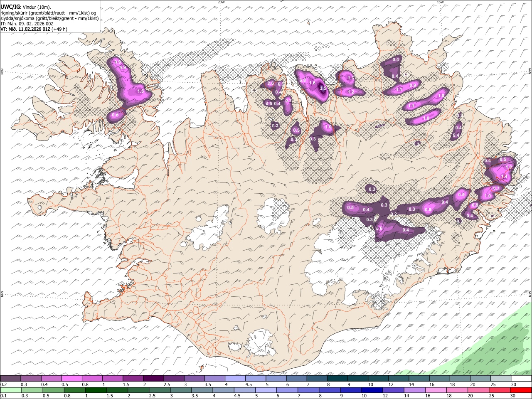The height and width of the screenshot is (399, 532).
Task: Click the 3.5 snowfall maximum on the map
Action: tap(323, 88)
